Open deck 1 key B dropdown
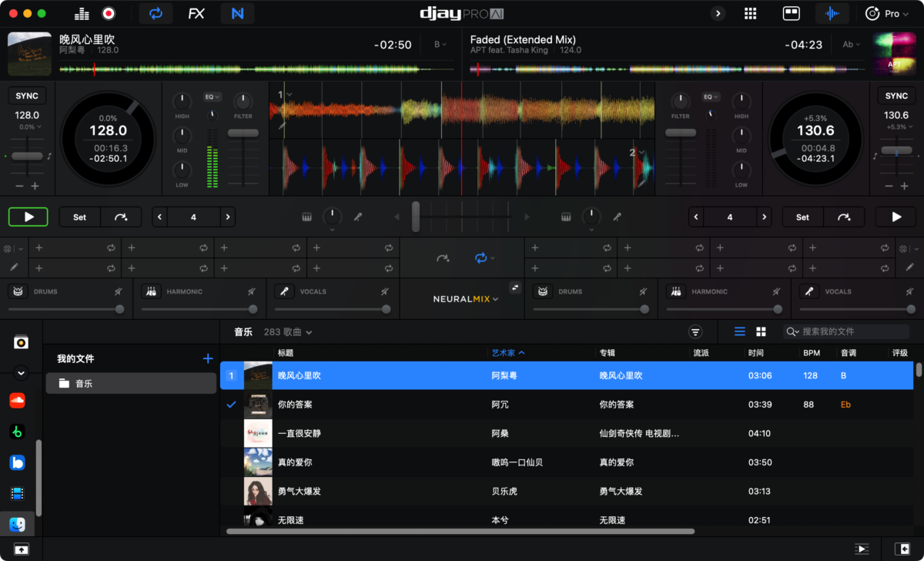This screenshot has width=924, height=561. click(440, 45)
